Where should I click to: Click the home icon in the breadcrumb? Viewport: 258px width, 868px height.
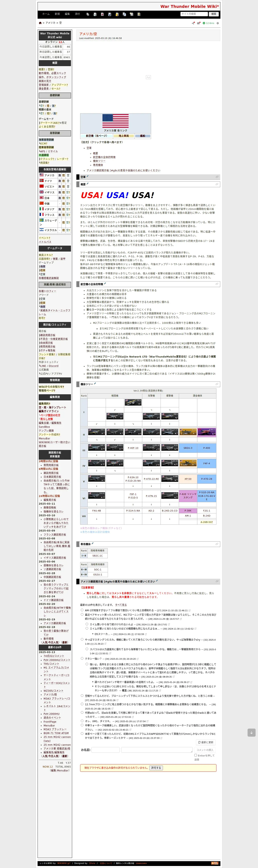[40, 23]
